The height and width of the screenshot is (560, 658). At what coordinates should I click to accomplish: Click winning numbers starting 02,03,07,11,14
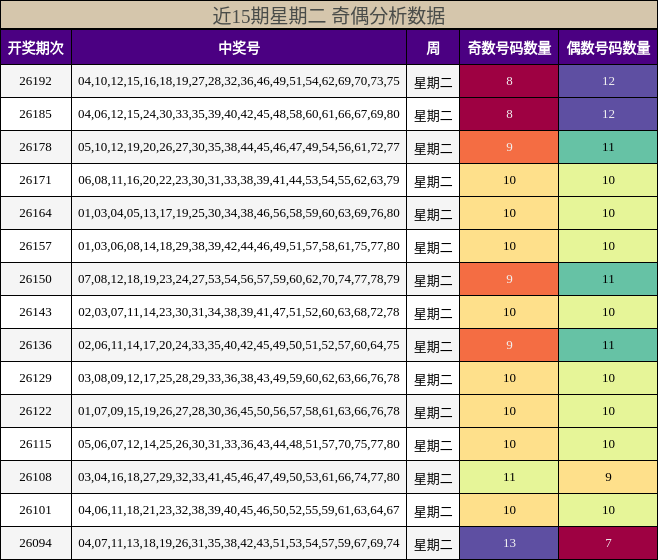(x=239, y=312)
